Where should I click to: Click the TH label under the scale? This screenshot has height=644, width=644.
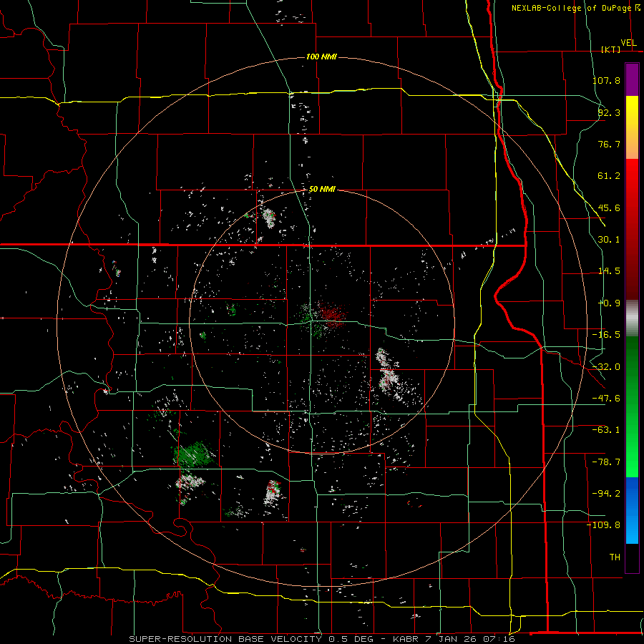615,557
